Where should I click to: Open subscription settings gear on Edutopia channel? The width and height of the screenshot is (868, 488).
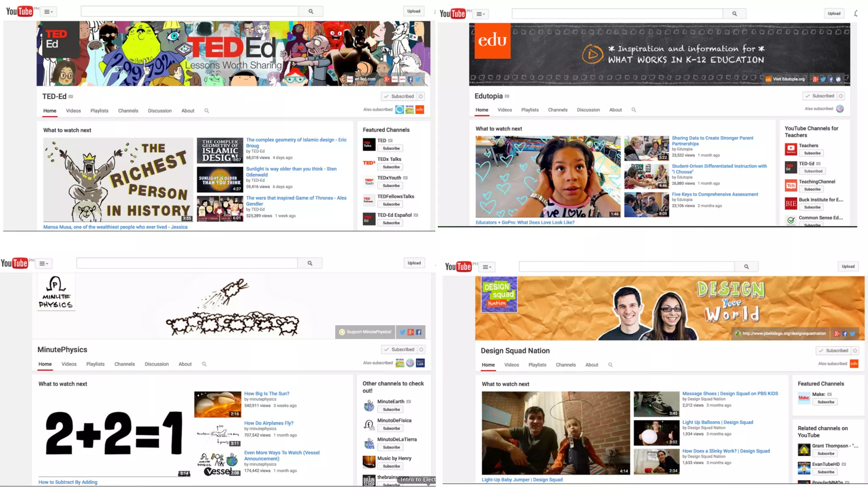pos(841,96)
